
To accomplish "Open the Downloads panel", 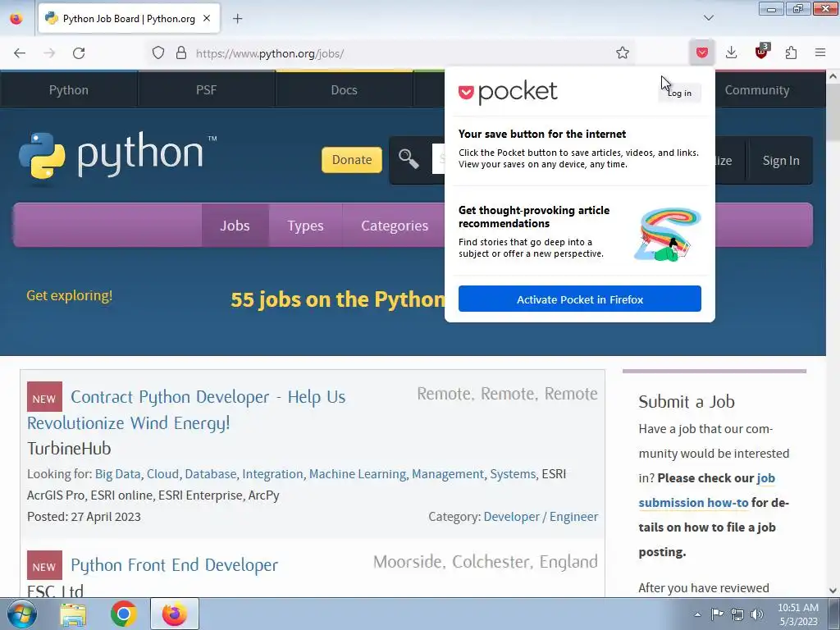I will (731, 52).
